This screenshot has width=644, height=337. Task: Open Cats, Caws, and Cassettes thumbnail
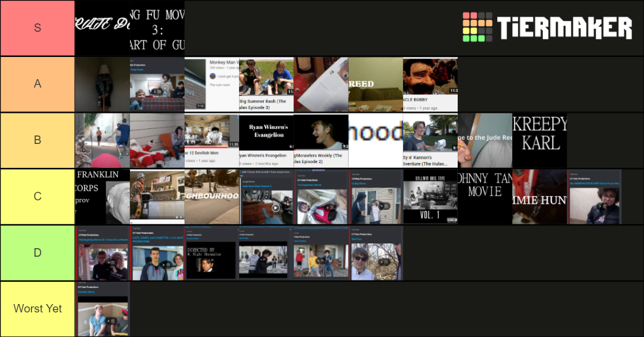pyautogui.click(x=158, y=253)
